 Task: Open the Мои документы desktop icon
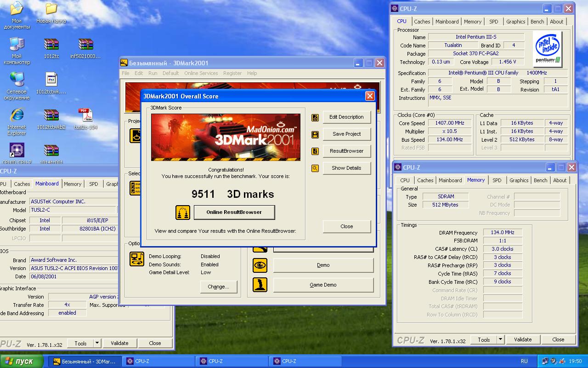[x=17, y=15]
